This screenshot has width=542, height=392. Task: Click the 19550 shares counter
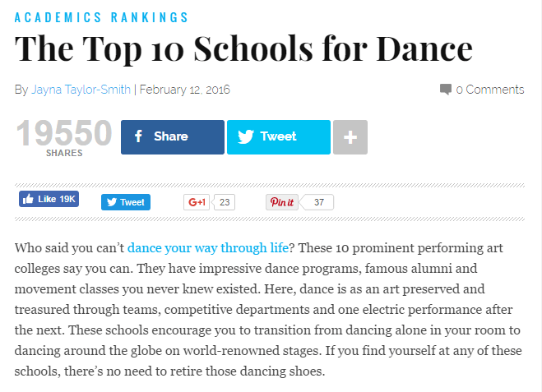(x=64, y=137)
